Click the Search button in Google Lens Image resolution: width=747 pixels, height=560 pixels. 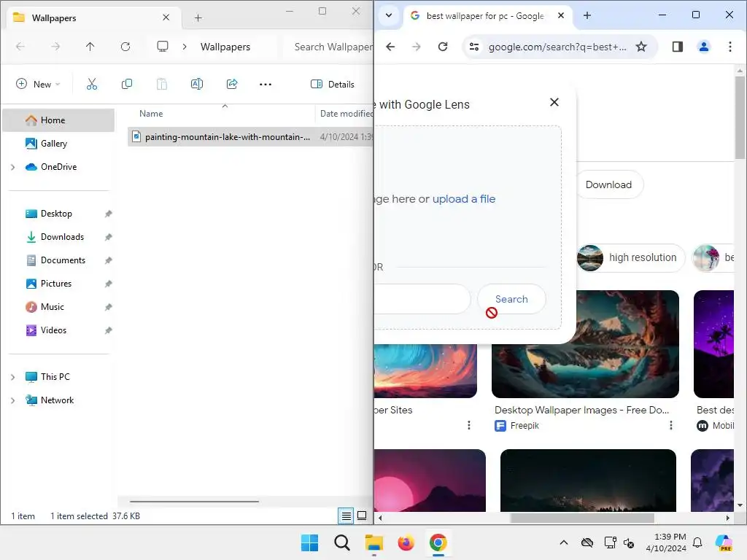pyautogui.click(x=511, y=299)
